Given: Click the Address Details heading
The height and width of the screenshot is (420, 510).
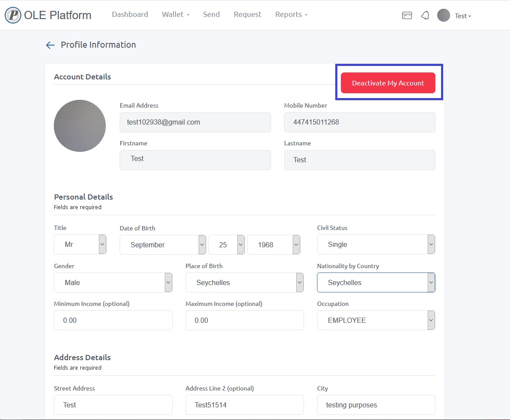Looking at the screenshot, I should 82,357.
